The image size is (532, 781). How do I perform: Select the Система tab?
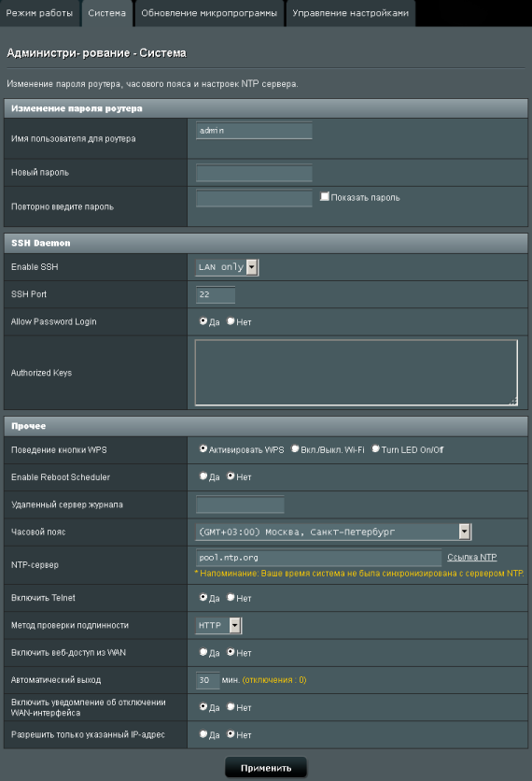click(107, 13)
